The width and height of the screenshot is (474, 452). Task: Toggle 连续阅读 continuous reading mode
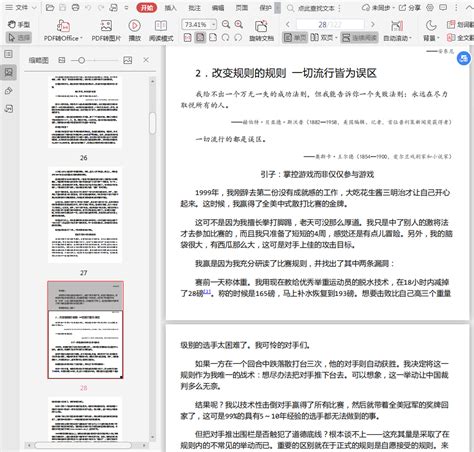coord(359,38)
